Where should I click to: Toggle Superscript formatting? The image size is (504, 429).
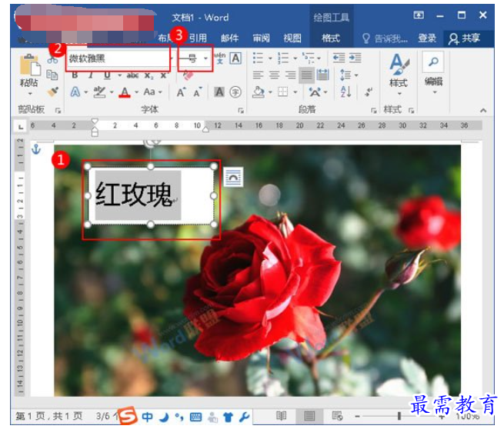tap(164, 75)
